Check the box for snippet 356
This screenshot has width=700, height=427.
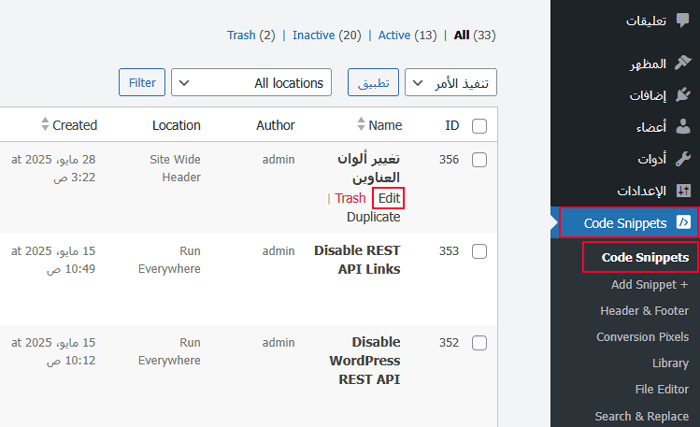coord(479,159)
